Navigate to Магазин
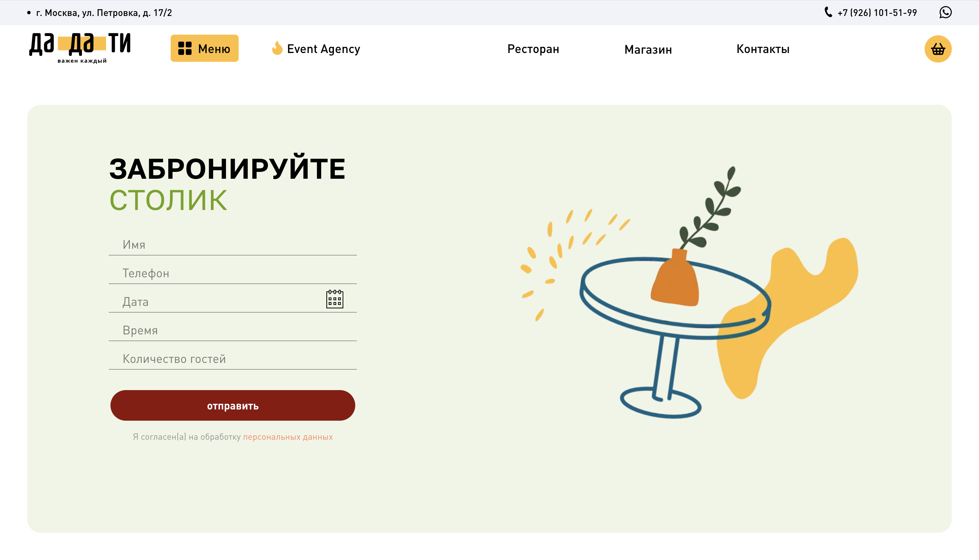The width and height of the screenshot is (979, 560). (x=648, y=49)
